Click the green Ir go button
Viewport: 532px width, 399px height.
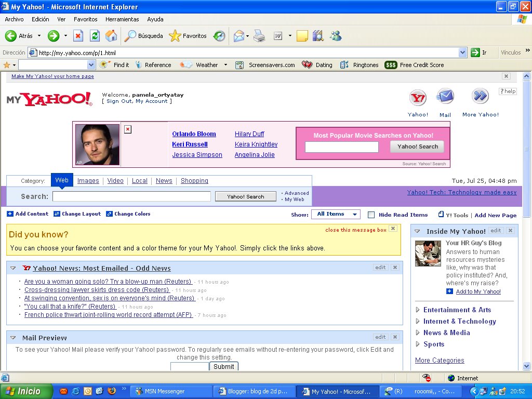475,52
